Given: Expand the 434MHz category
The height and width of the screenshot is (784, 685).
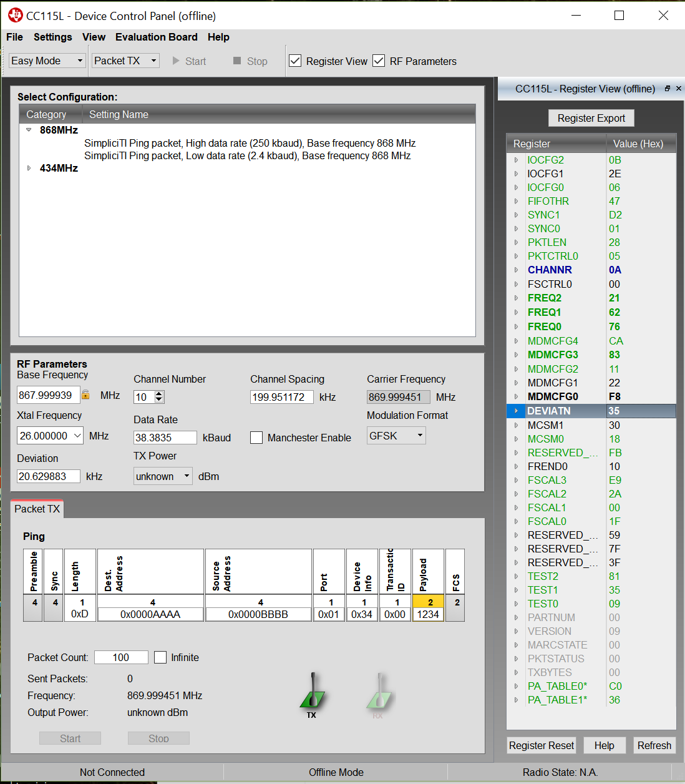Looking at the screenshot, I should coord(29,168).
